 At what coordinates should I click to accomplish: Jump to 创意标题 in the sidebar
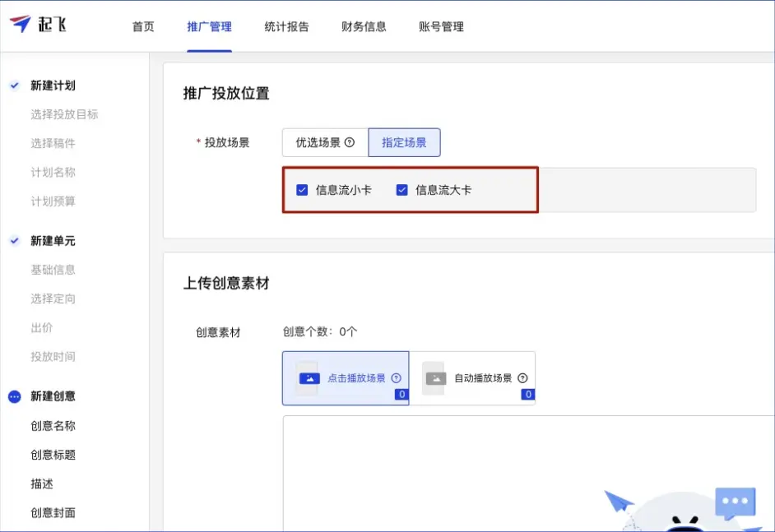point(53,455)
